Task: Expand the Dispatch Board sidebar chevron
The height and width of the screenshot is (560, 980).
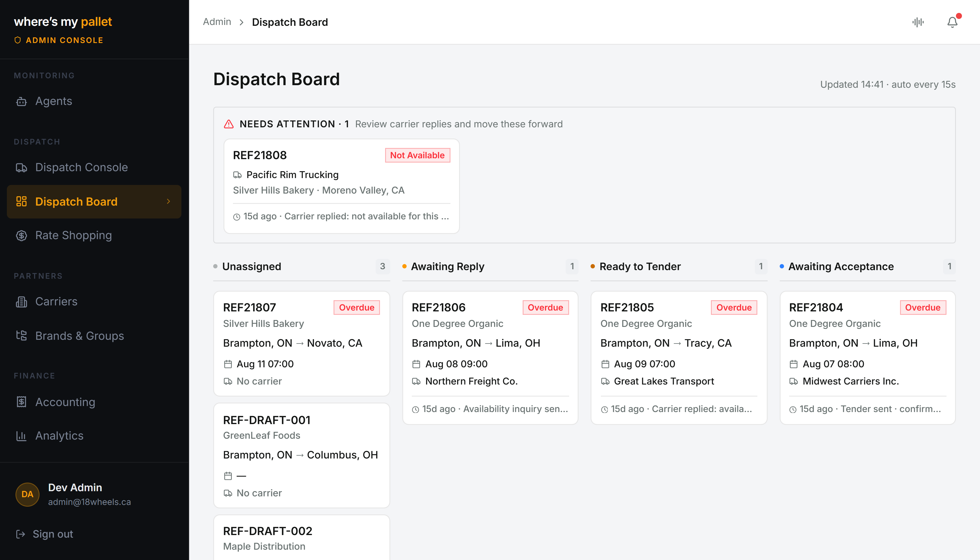Action: click(x=168, y=202)
